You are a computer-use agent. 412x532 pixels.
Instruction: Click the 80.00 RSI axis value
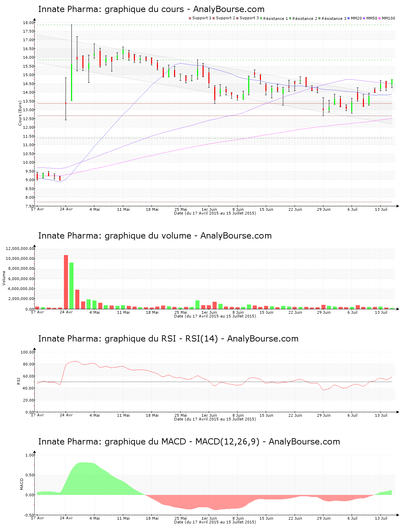(28, 364)
